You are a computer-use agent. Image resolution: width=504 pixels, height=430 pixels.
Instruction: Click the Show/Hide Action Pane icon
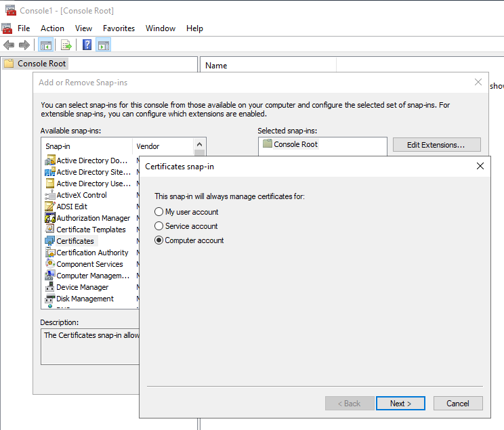pos(104,45)
